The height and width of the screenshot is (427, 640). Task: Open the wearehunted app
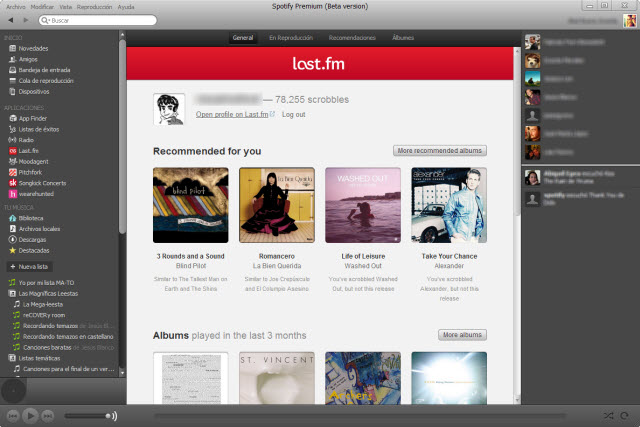coord(36,194)
